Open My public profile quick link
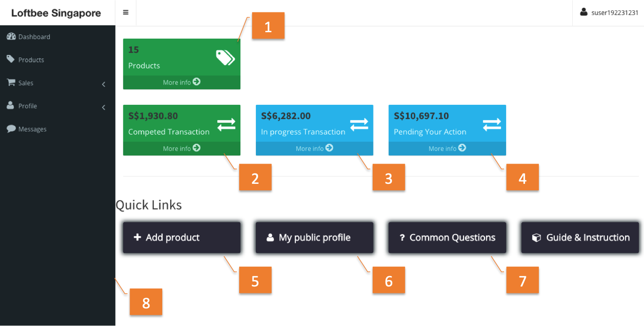Screen dimensions: 644x326 [314, 238]
